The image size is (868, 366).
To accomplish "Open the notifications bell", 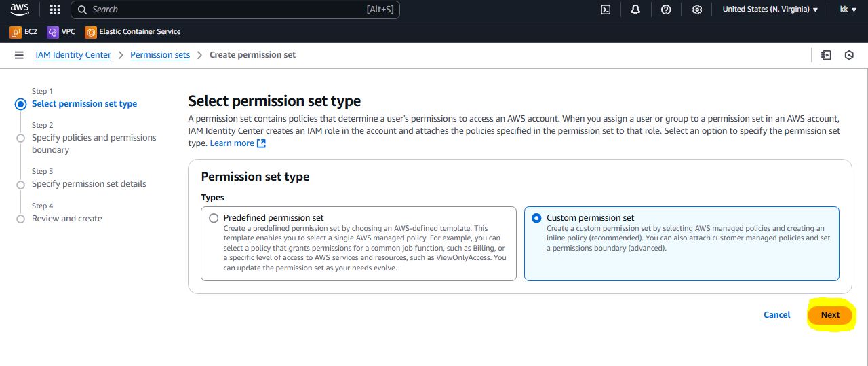I will (x=635, y=10).
